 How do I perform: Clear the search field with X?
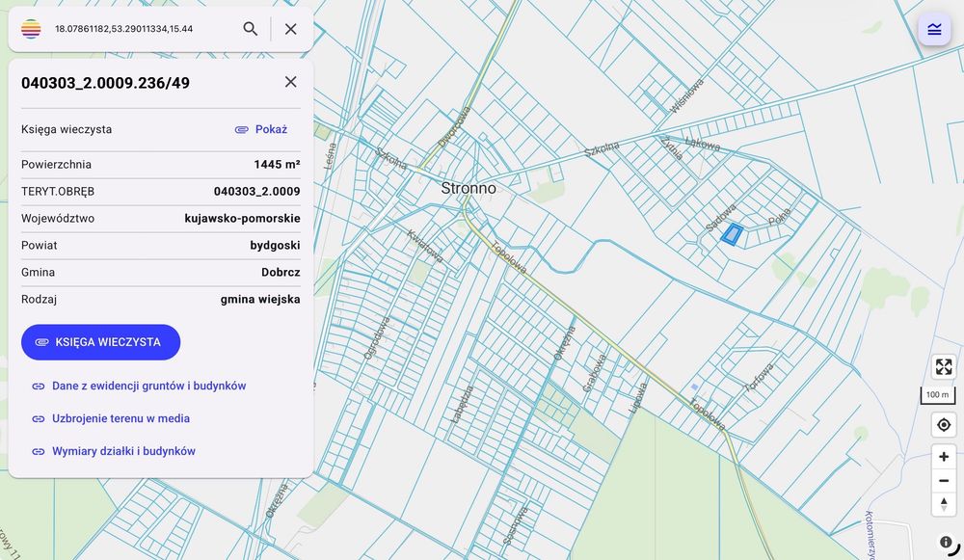click(291, 29)
